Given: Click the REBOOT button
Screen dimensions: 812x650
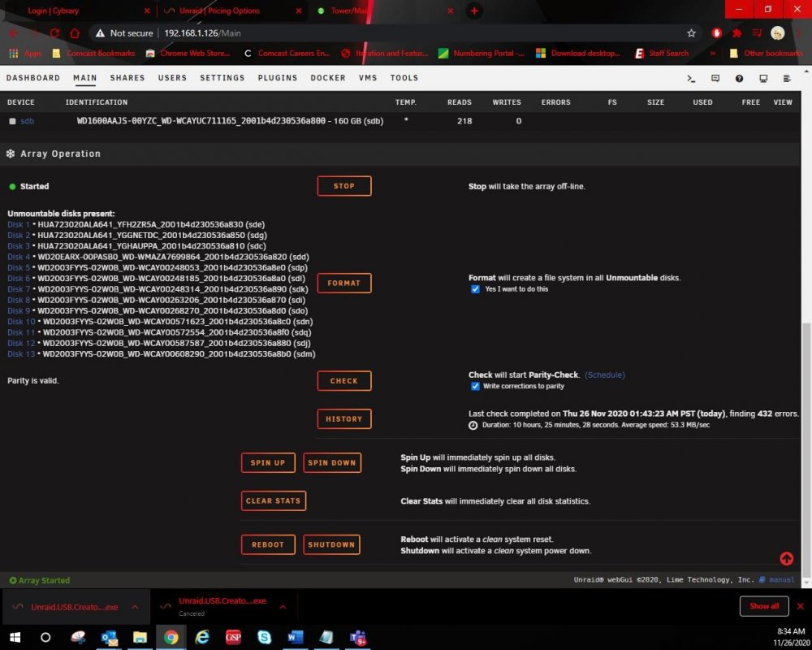Looking at the screenshot, I should pyautogui.click(x=268, y=544).
